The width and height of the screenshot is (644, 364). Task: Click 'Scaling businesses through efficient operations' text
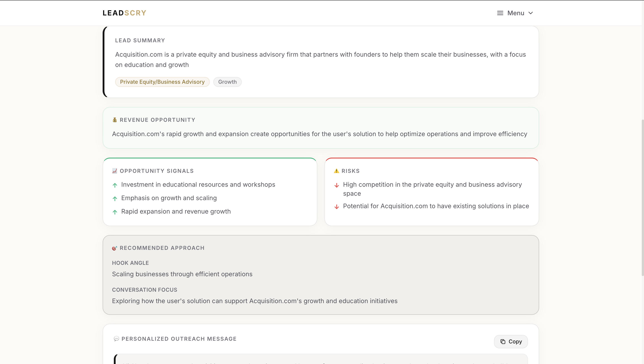tap(182, 274)
